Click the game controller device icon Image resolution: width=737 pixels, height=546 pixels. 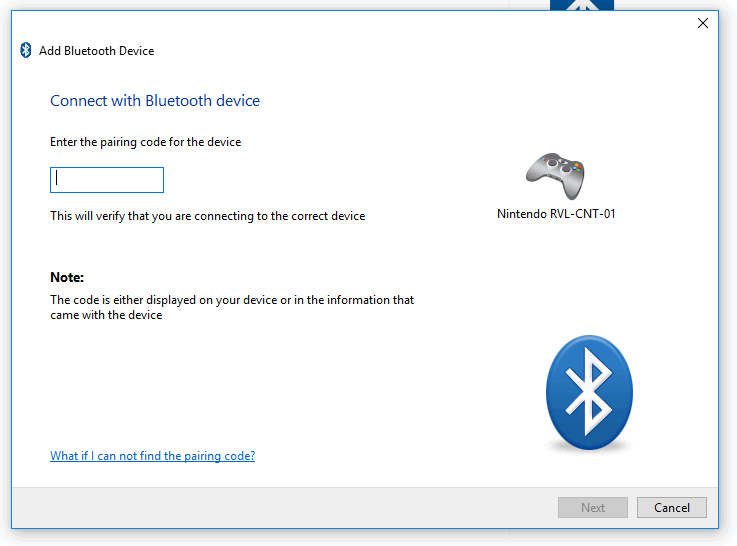pos(555,176)
